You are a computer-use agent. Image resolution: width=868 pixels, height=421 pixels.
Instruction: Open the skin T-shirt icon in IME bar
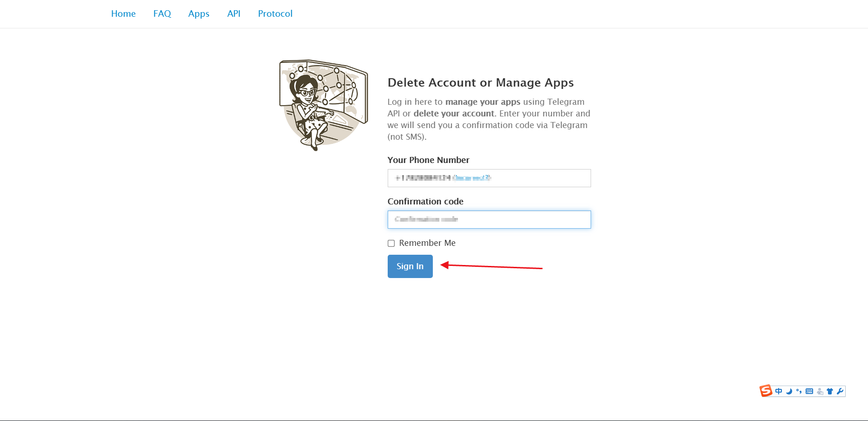pos(829,391)
